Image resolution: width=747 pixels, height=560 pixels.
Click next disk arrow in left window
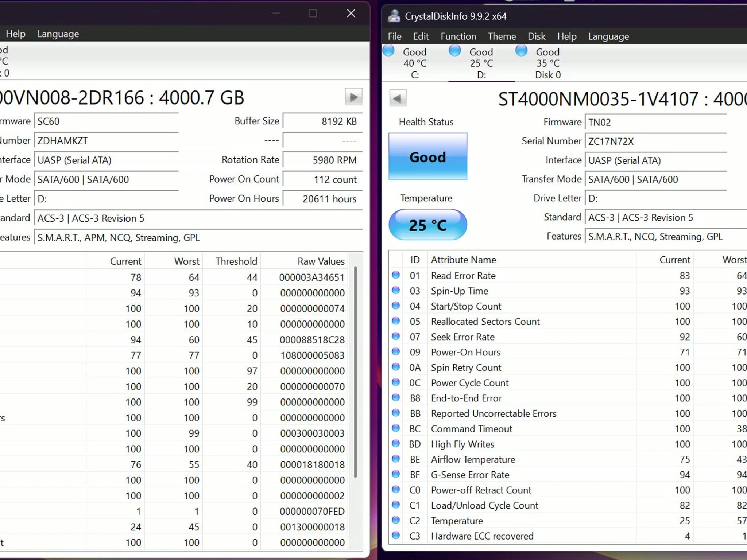click(x=353, y=97)
